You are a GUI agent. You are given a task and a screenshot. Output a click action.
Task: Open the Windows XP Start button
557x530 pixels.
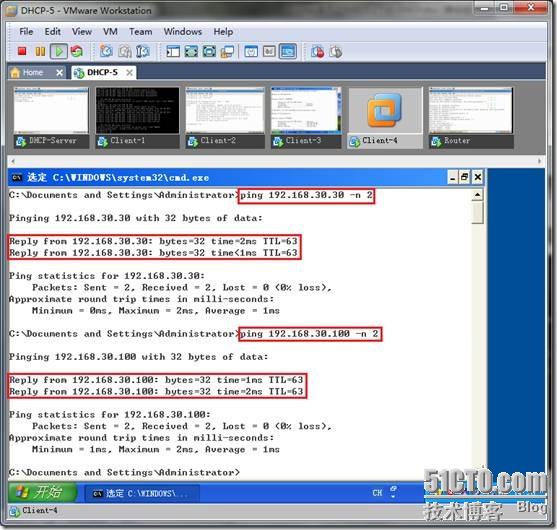click(42, 492)
